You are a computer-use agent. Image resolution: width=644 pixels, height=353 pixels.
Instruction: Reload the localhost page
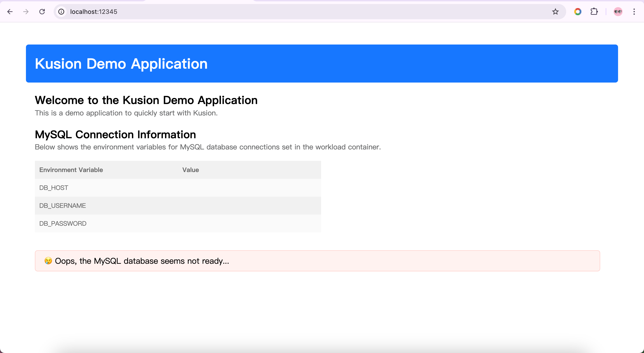click(42, 12)
